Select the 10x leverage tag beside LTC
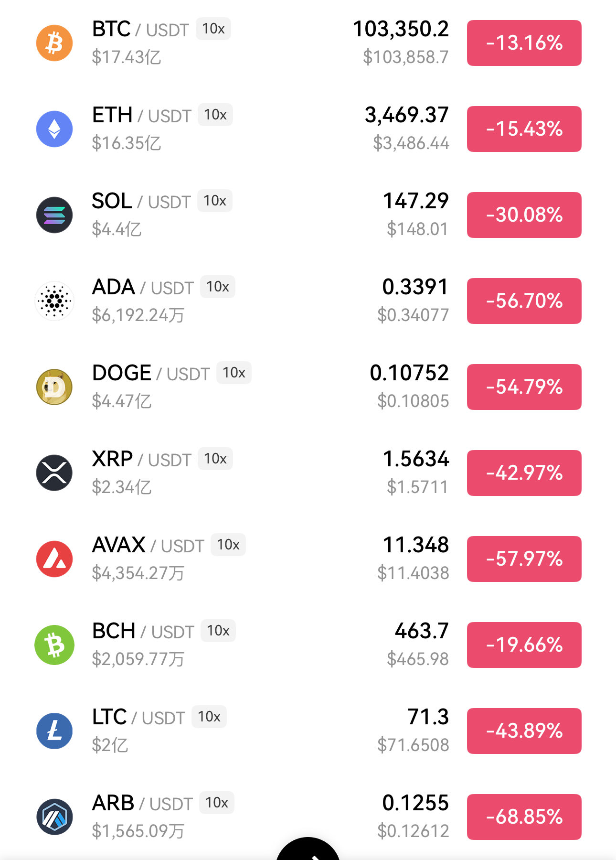 pos(209,717)
